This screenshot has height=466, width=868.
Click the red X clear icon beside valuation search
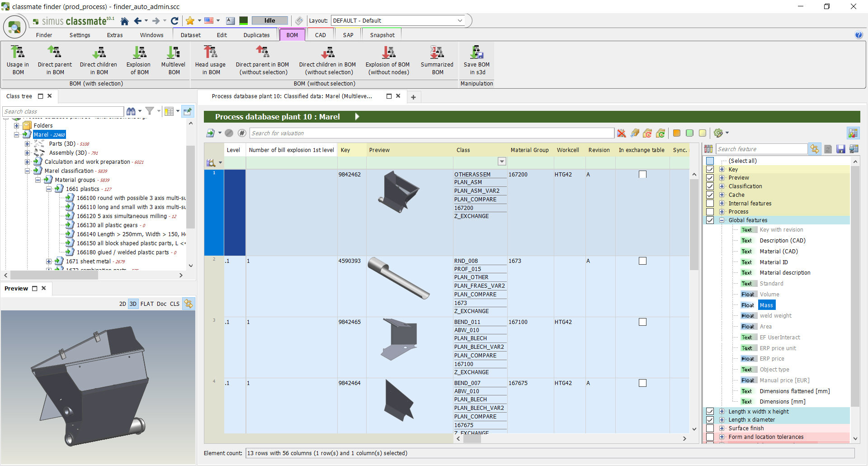pos(622,133)
